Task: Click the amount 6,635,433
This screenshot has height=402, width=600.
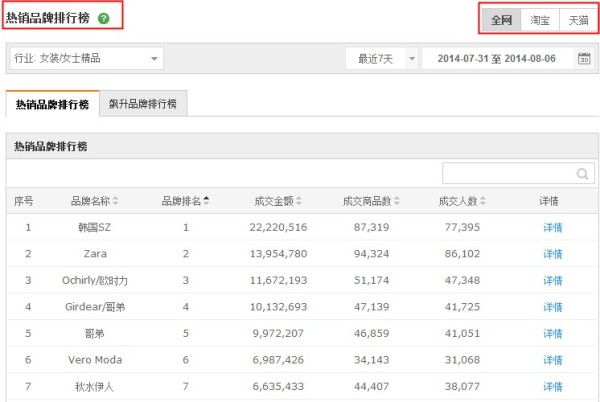Action: click(x=278, y=387)
